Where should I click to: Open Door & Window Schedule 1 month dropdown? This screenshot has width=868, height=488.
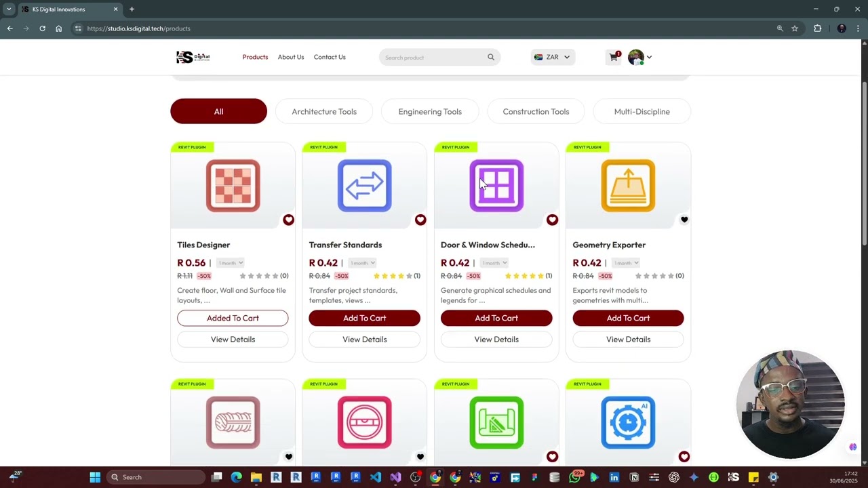494,263
